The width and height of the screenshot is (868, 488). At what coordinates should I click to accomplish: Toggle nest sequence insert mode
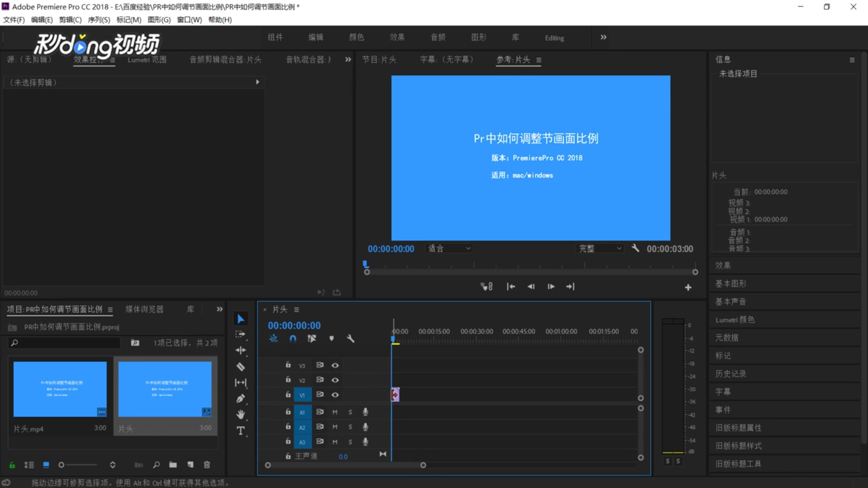[274, 338]
